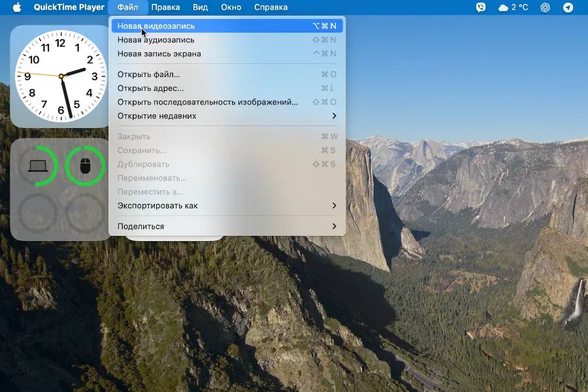
Task: Choose Новая аудиозапись
Action: click(x=227, y=40)
